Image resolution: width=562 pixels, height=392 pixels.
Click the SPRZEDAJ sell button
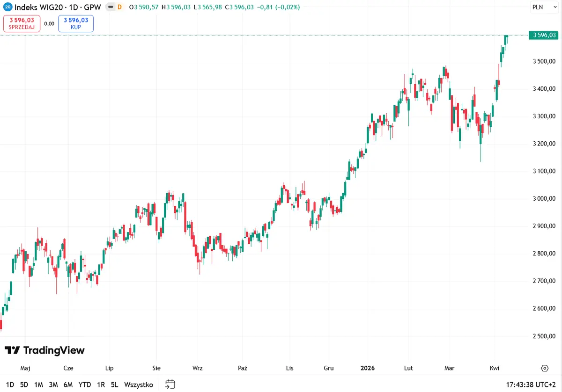22,23
